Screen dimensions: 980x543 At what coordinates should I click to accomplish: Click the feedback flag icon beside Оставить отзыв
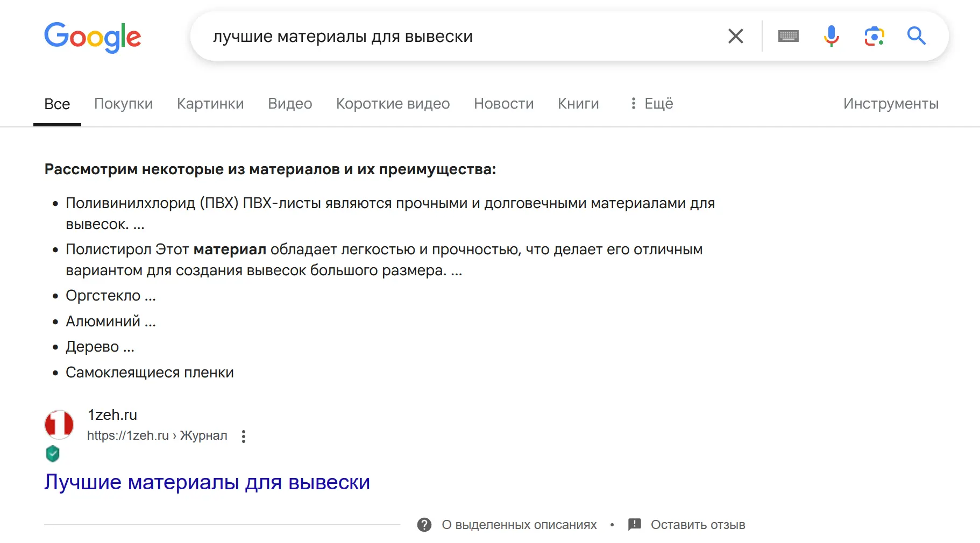tap(635, 524)
